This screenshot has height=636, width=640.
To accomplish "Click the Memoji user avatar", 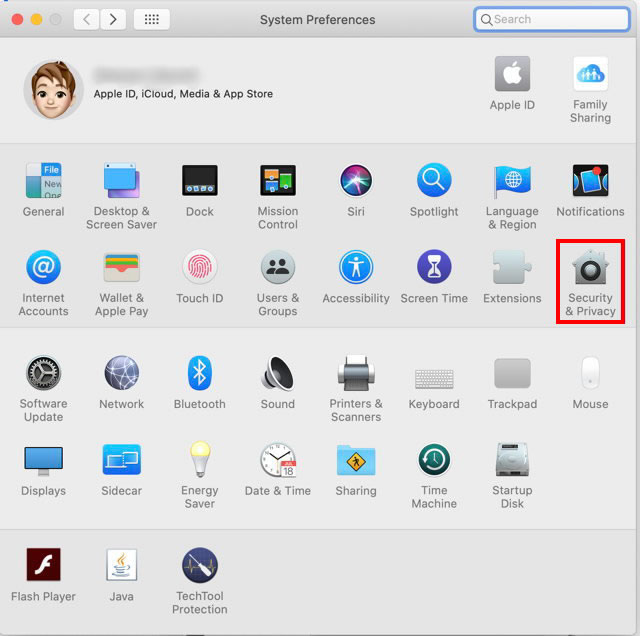I will [53, 90].
